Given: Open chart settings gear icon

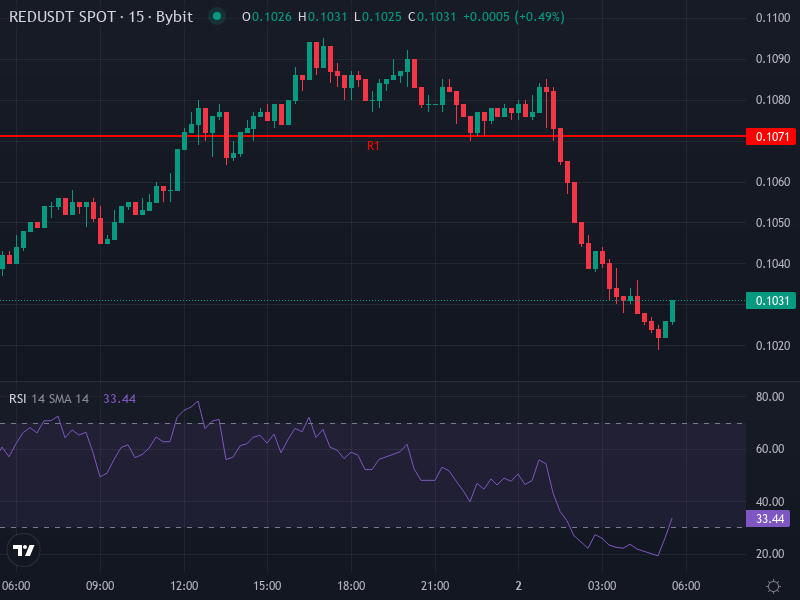Looking at the screenshot, I should pos(773,586).
